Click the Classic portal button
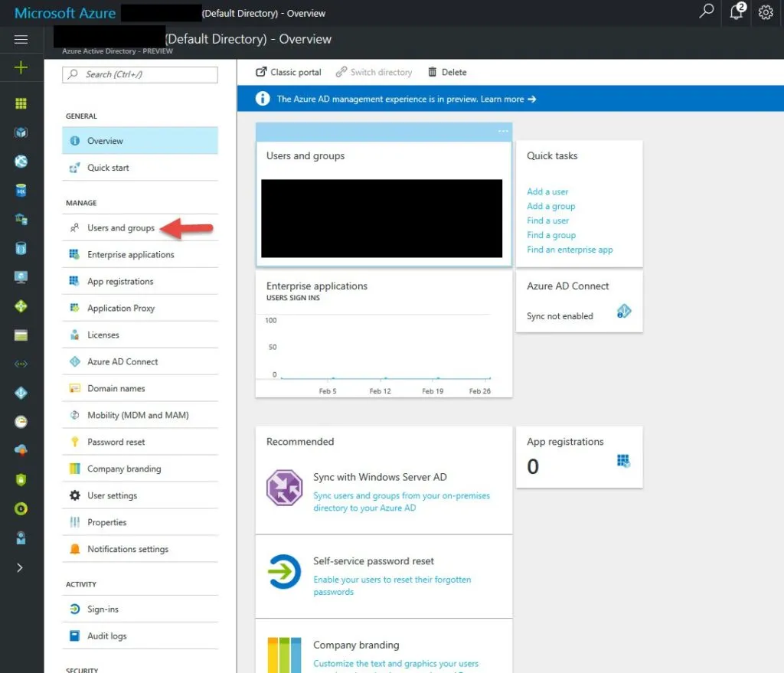 289,72
